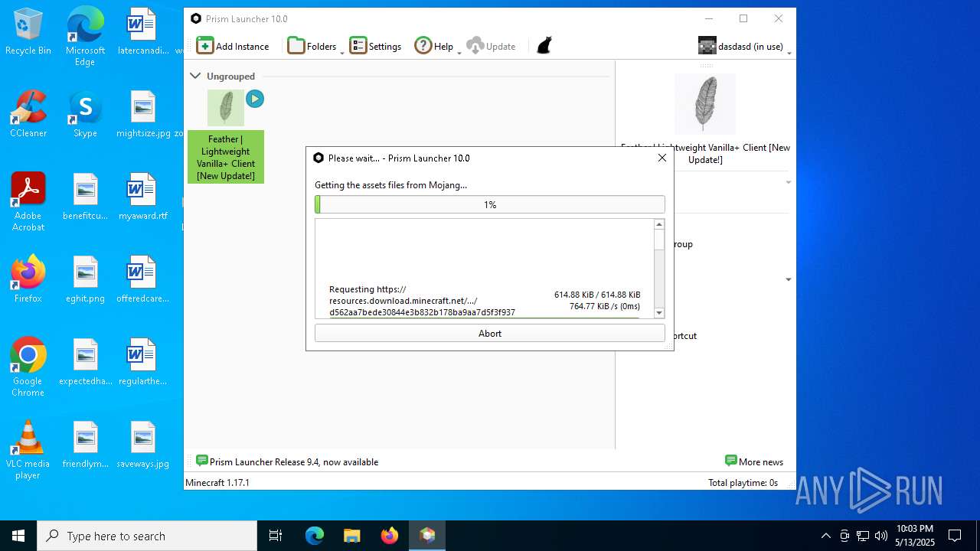Abort the assets download
The image size is (980, 551).
490,333
